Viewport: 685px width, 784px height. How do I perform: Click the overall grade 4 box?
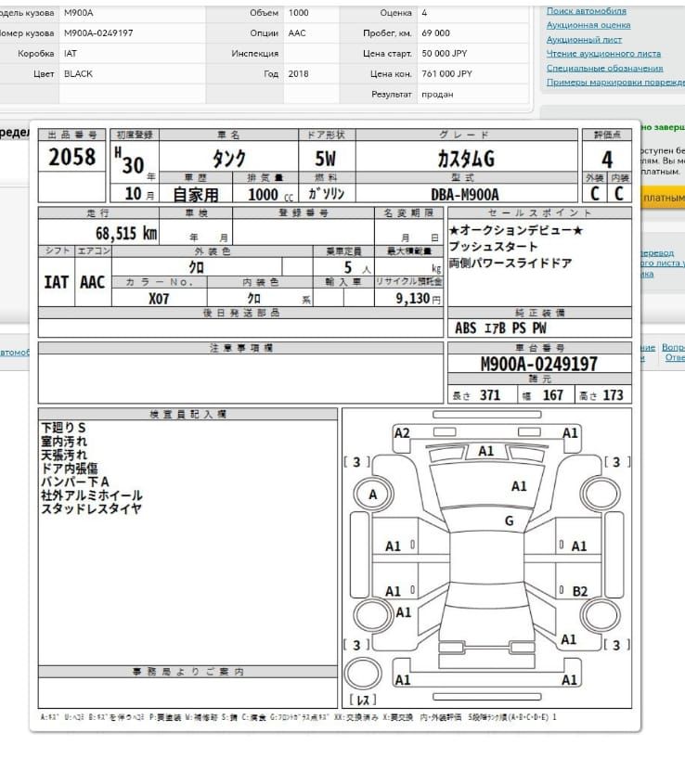tap(606, 158)
